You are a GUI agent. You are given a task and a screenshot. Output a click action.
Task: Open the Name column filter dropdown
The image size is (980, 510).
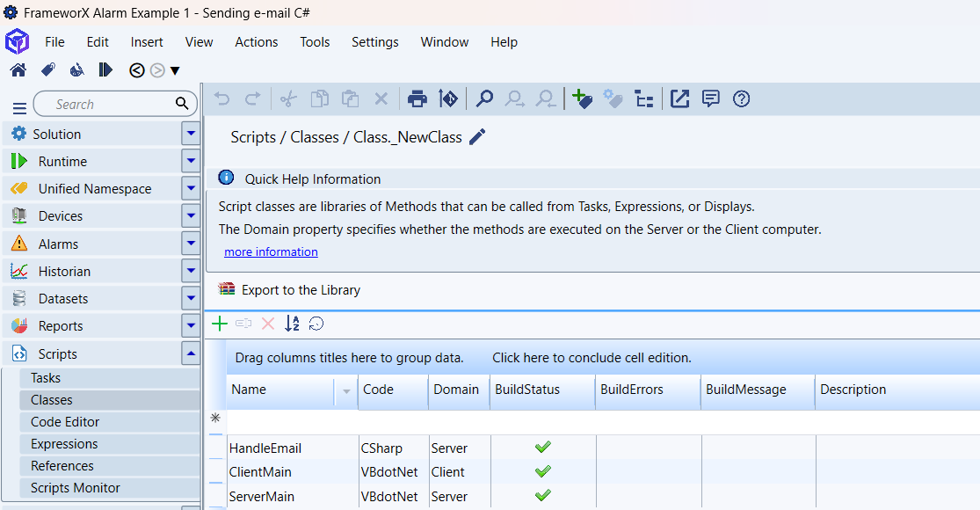point(346,390)
